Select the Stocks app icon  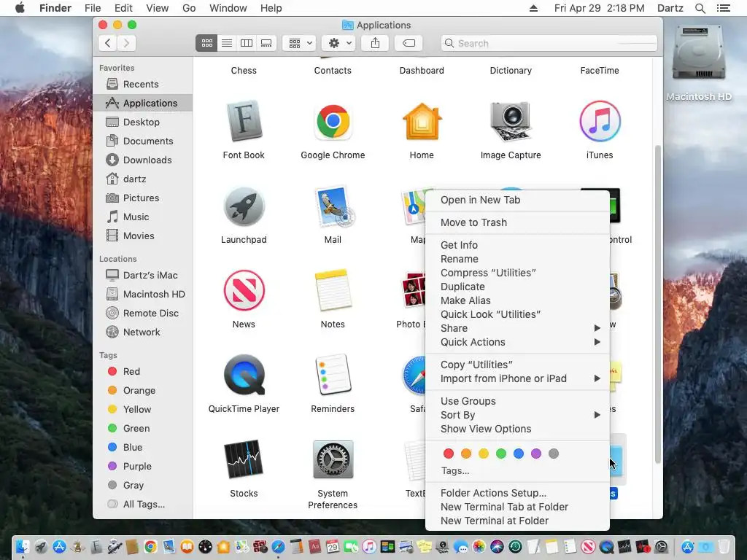click(x=244, y=459)
